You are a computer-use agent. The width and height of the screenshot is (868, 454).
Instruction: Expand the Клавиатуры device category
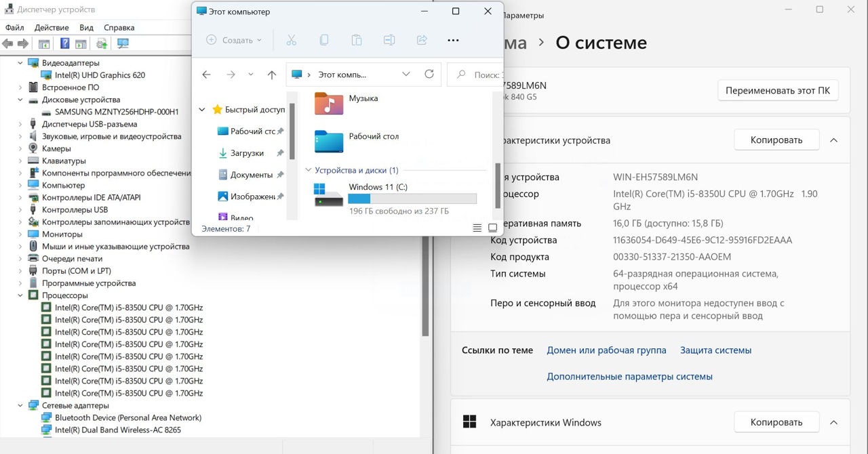pos(20,161)
